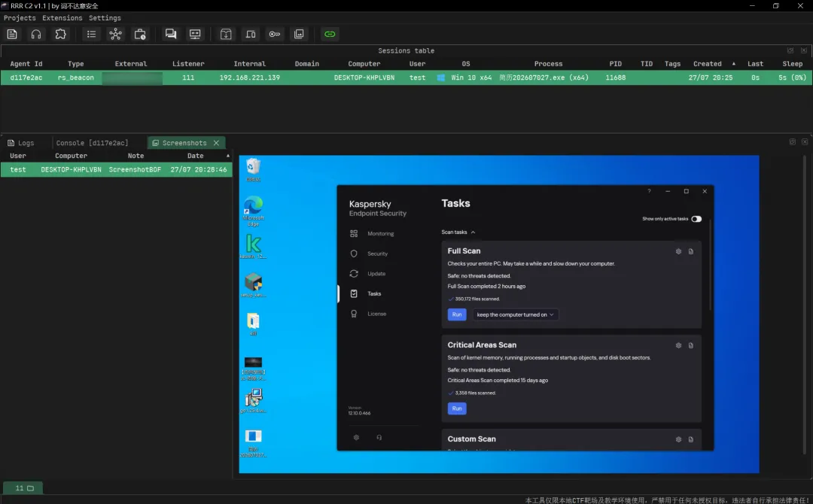This screenshot has width=813, height=504.
Task: Click Kaspersky bottom settings gear icon
Action: (x=356, y=437)
